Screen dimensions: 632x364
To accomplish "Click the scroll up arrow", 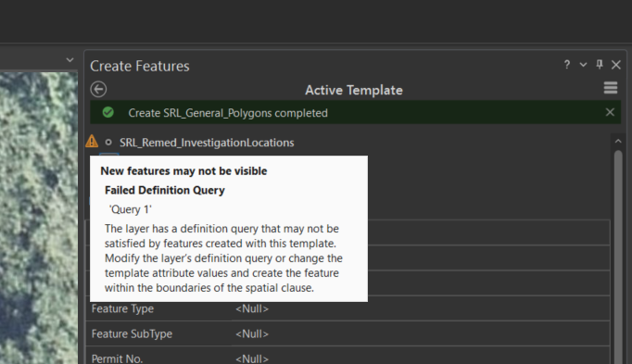I will [x=618, y=142].
